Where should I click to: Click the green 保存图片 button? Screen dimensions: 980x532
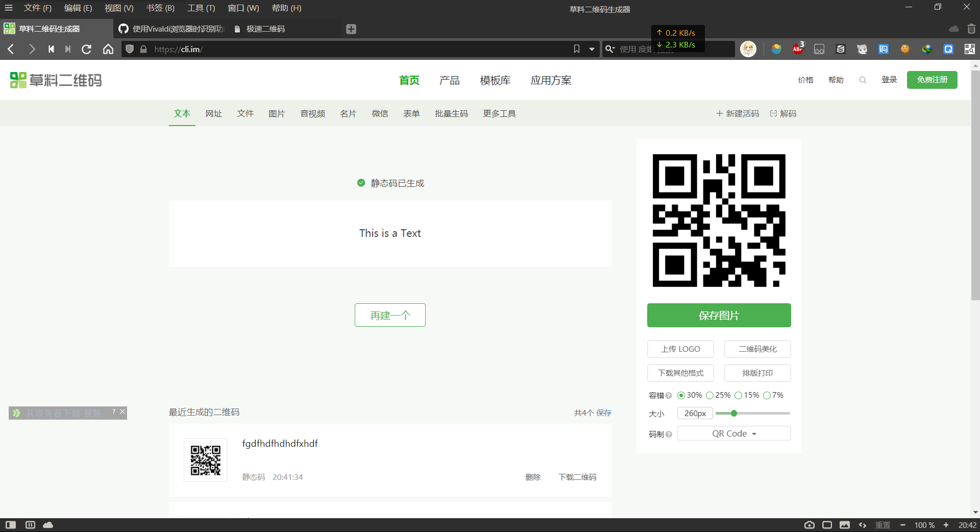(719, 316)
